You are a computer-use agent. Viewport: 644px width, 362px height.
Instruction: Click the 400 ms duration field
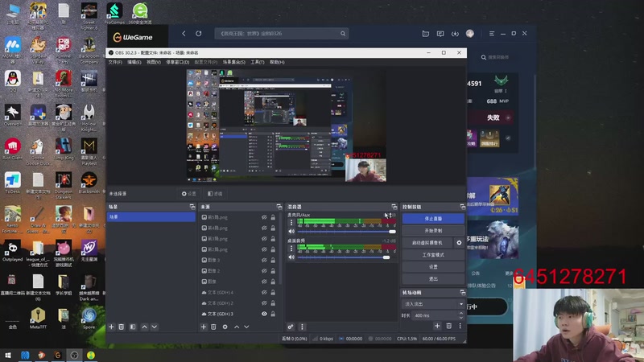[436, 315]
